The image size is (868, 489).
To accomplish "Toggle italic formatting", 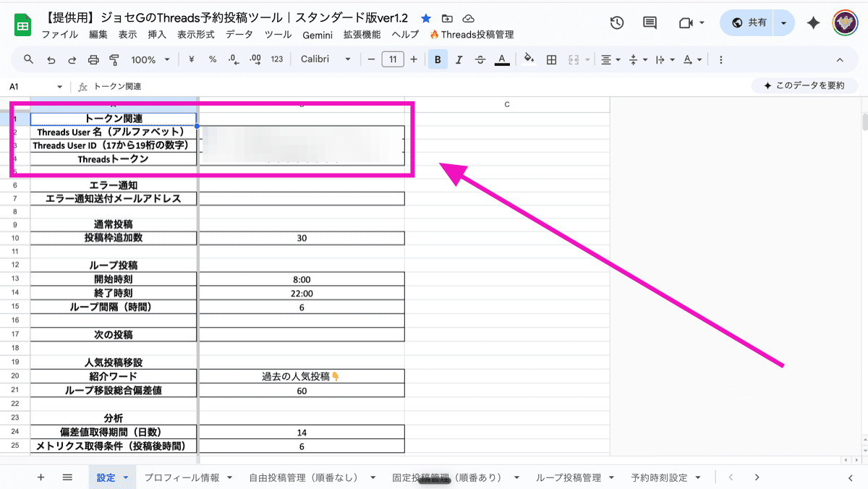I will click(x=459, y=59).
